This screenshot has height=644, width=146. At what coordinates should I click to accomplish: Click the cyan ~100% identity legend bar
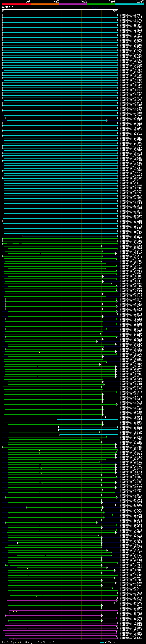click(130, 4)
